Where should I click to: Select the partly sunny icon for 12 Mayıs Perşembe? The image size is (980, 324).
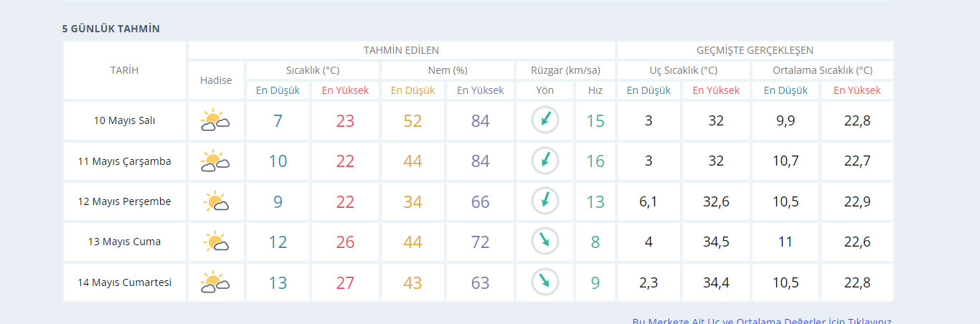coord(215,202)
